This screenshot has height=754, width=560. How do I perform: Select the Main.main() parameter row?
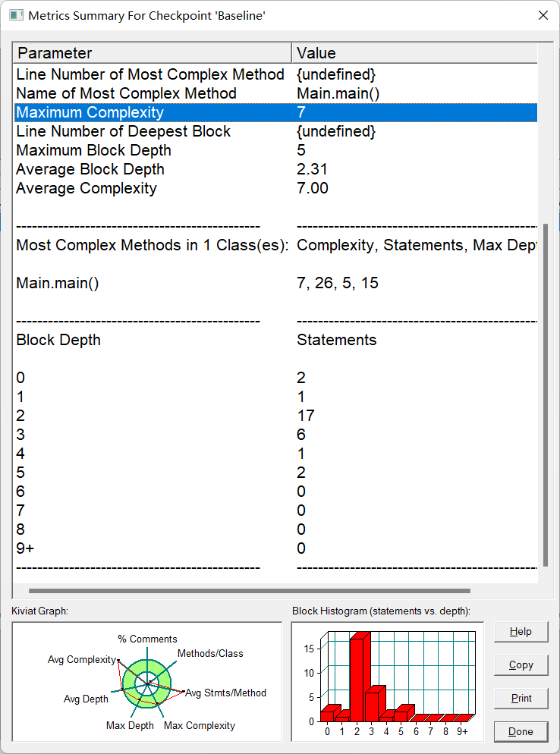tap(275, 283)
